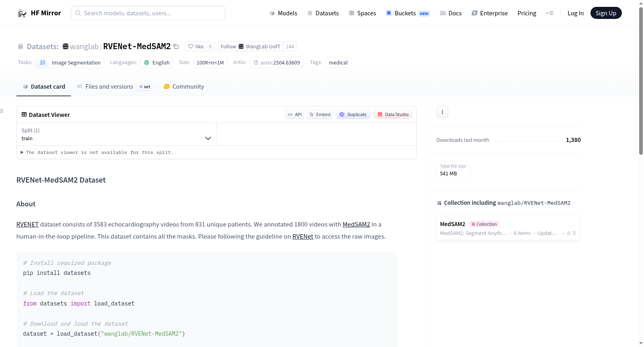Click the Duplicate button
This screenshot has height=347, width=644.
[x=353, y=114]
